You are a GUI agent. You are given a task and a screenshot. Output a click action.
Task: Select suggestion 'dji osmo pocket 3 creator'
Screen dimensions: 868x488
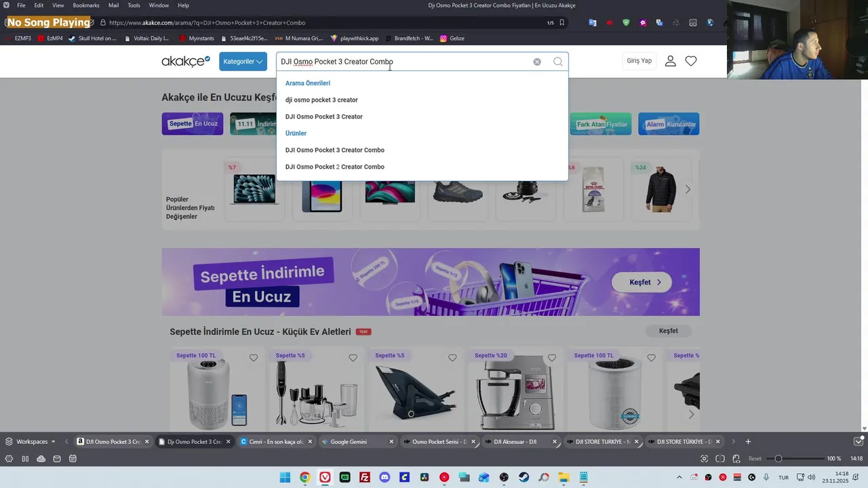click(x=321, y=100)
